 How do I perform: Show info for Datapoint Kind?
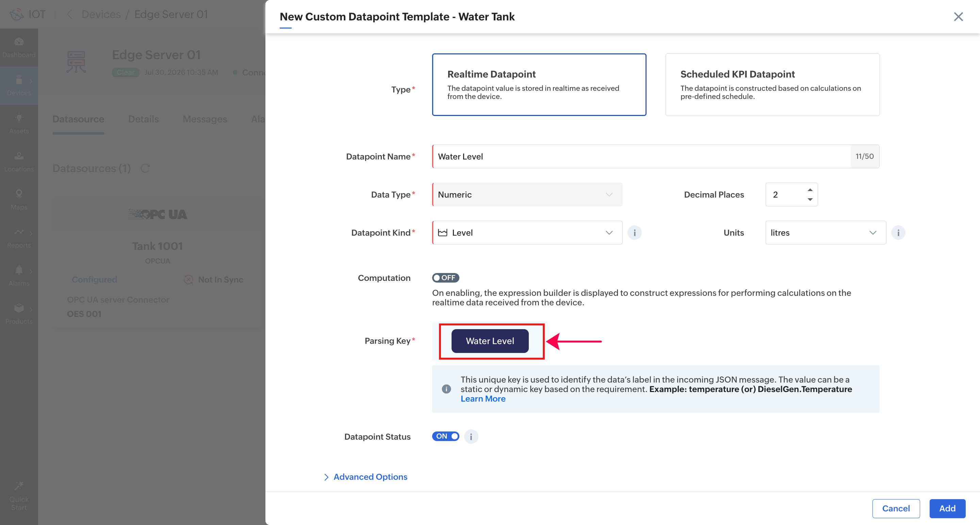pyautogui.click(x=634, y=233)
